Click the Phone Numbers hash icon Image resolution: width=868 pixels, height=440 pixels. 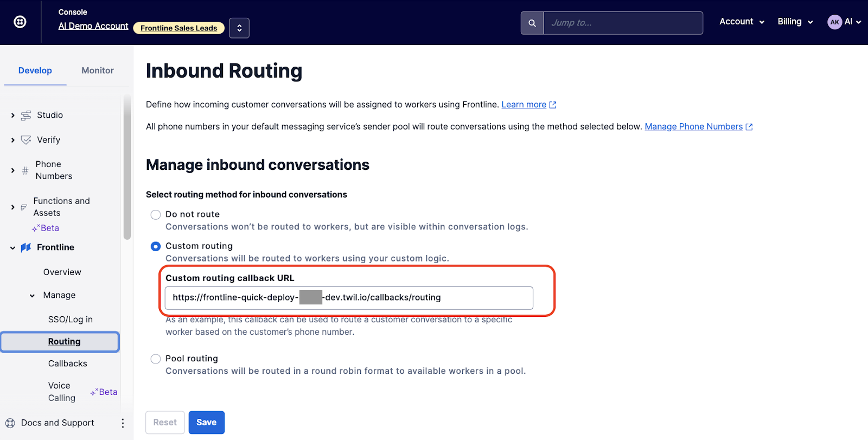25,170
